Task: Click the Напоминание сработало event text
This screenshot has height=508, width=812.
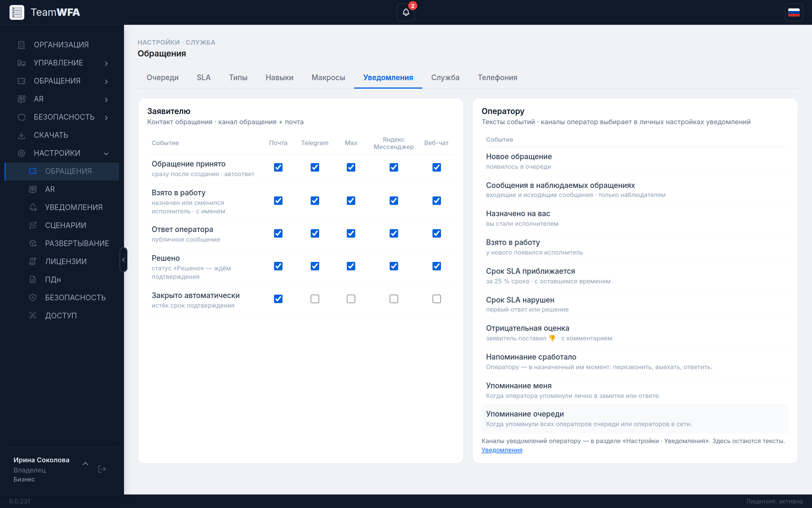Action: [x=531, y=357]
